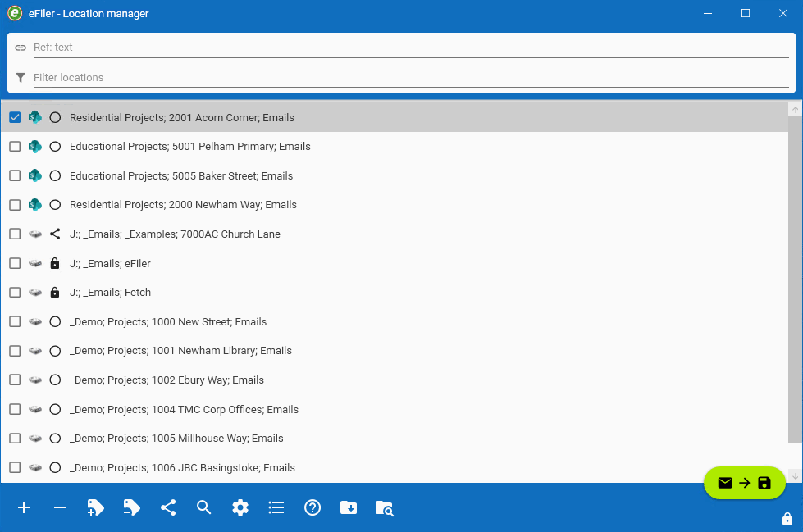Select '_Demo; Projects; 1004 TMC Corp Offices; Emails'
803x532 pixels.
click(184, 410)
